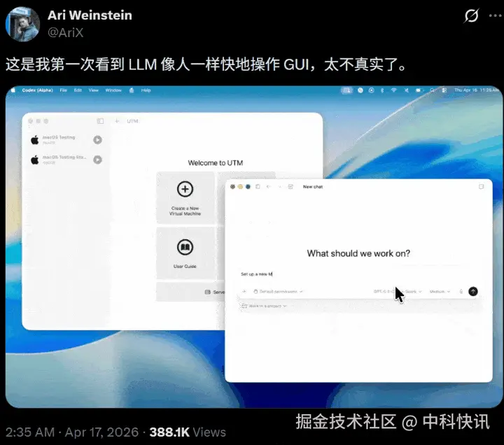Open the Default permissions dropdown
Image resolution: width=504 pixels, height=445 pixels.
point(279,291)
